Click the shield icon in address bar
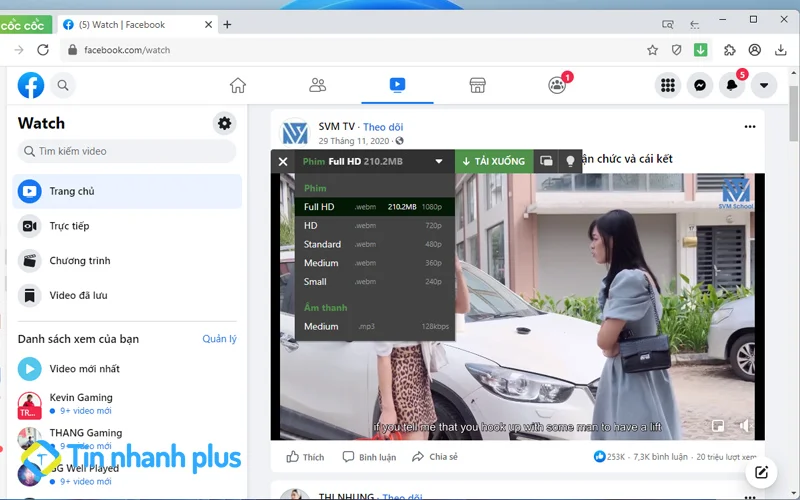 pos(677,49)
